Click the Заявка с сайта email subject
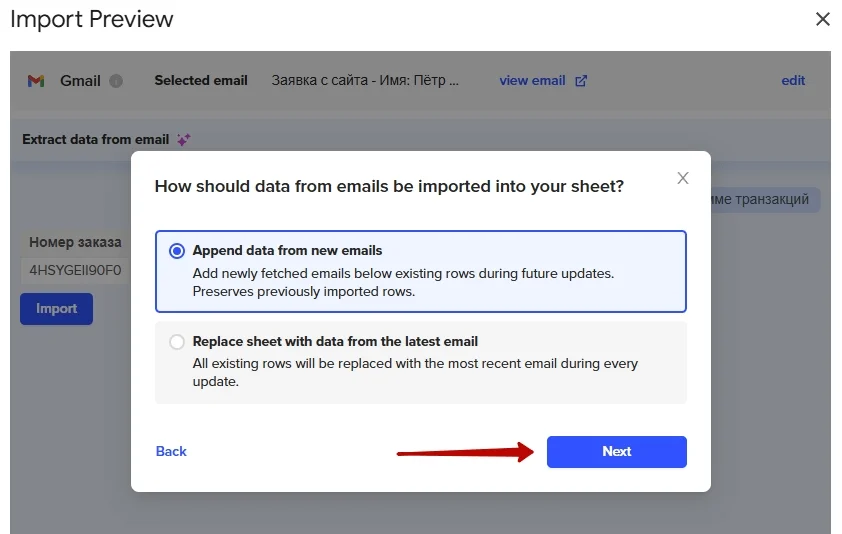The height and width of the screenshot is (534, 842). point(365,81)
